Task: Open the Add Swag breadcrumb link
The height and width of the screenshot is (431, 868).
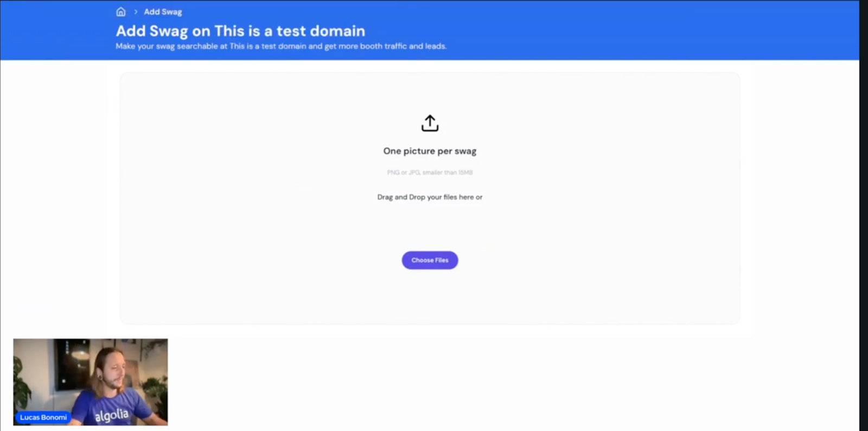Action: [x=163, y=12]
